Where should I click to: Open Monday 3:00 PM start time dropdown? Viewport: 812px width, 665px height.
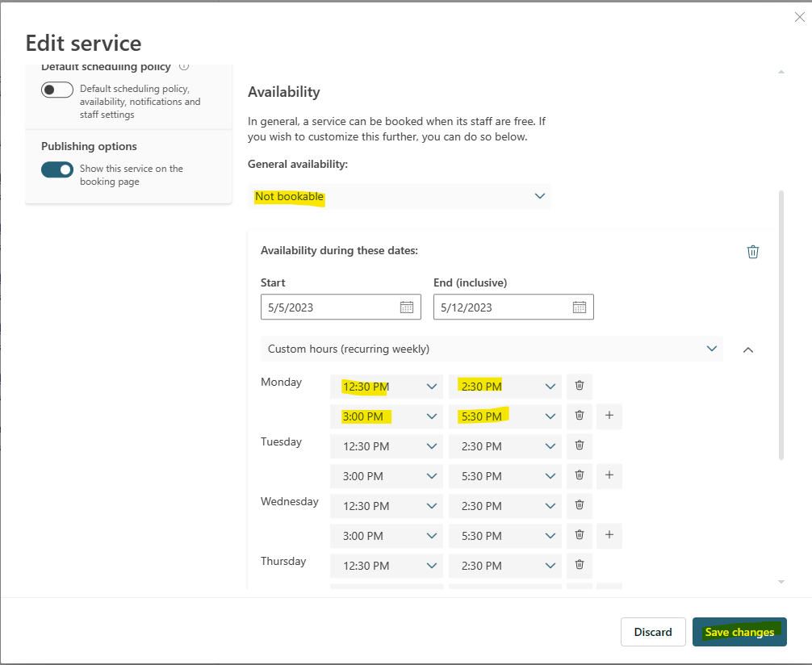tap(387, 416)
